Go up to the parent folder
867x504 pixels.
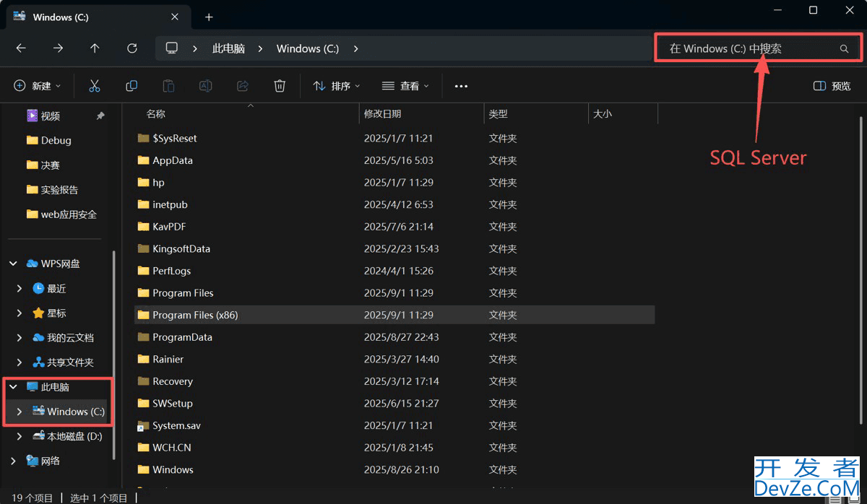(x=95, y=48)
